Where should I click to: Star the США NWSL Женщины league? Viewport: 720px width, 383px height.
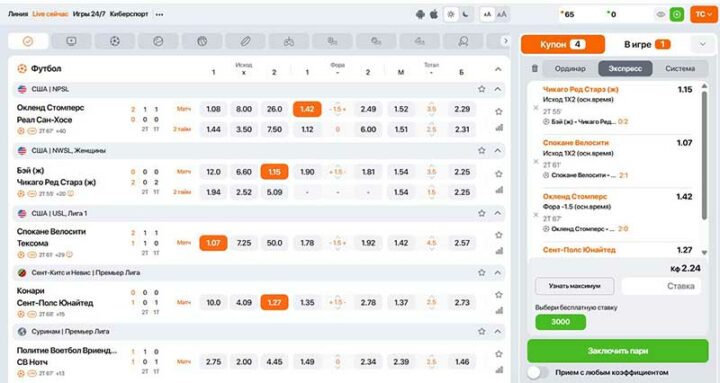point(481,150)
